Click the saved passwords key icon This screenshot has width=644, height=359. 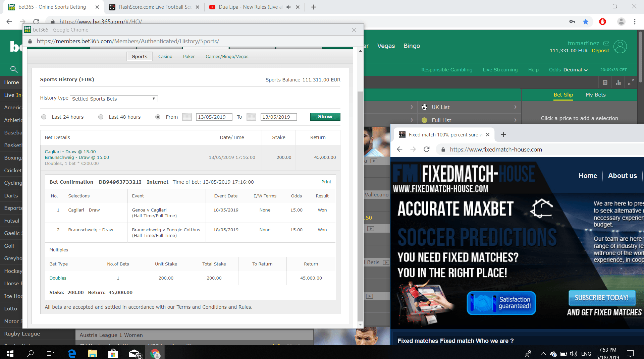572,22
